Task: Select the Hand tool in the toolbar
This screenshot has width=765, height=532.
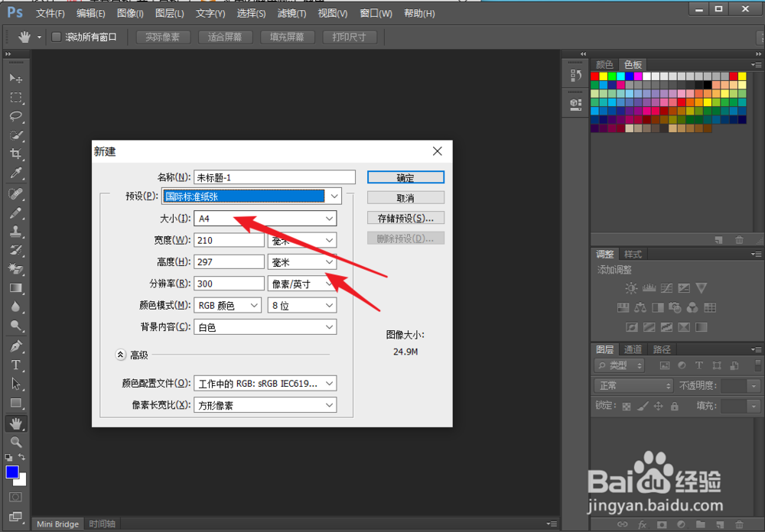Action: [15, 423]
